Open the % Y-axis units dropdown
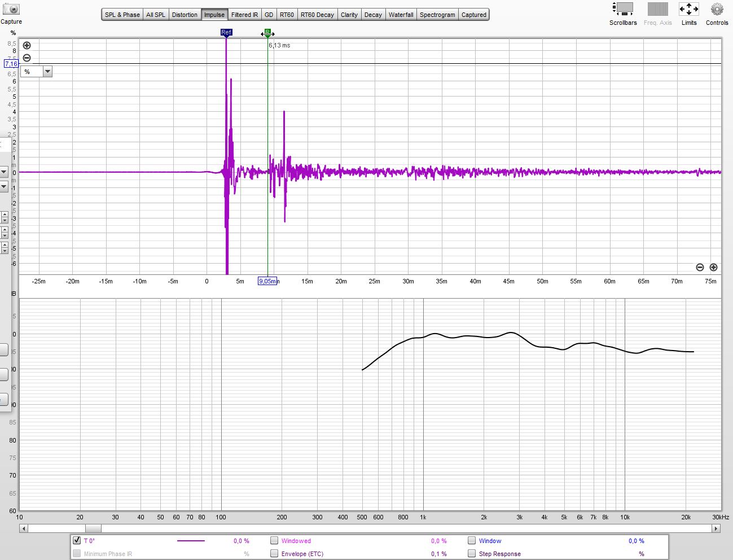The width and height of the screenshot is (733, 560). click(x=47, y=72)
